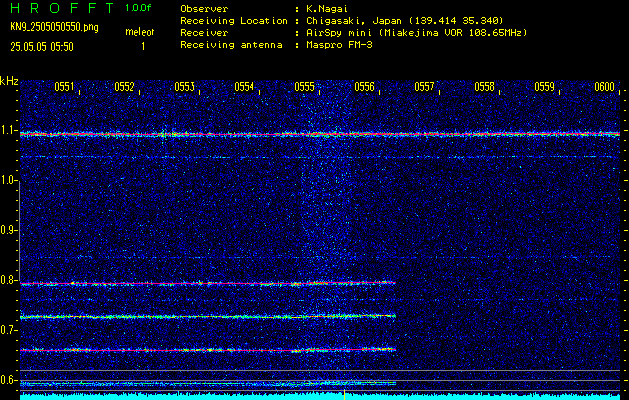Click the 0.8 kHz axis label
The width and height of the screenshot is (629, 400).
(x=8, y=280)
